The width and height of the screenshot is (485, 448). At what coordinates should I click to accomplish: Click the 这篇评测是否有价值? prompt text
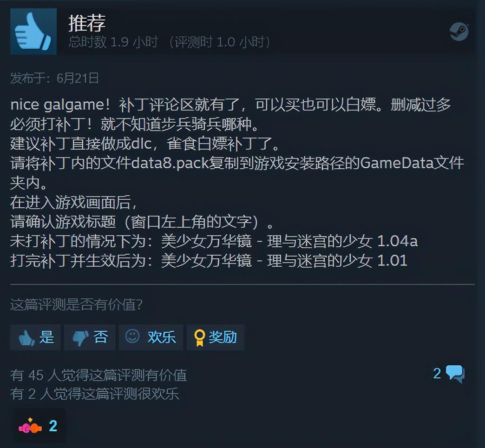[x=76, y=305]
